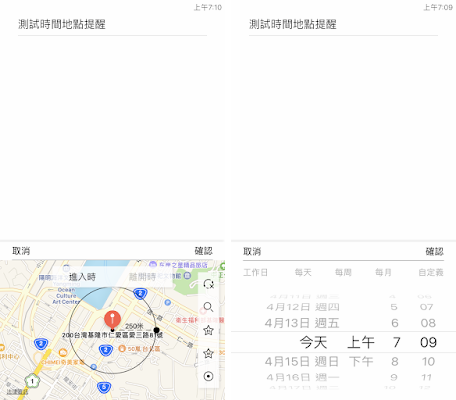Center map on current location target icon
The image size is (456, 400).
[x=208, y=376]
